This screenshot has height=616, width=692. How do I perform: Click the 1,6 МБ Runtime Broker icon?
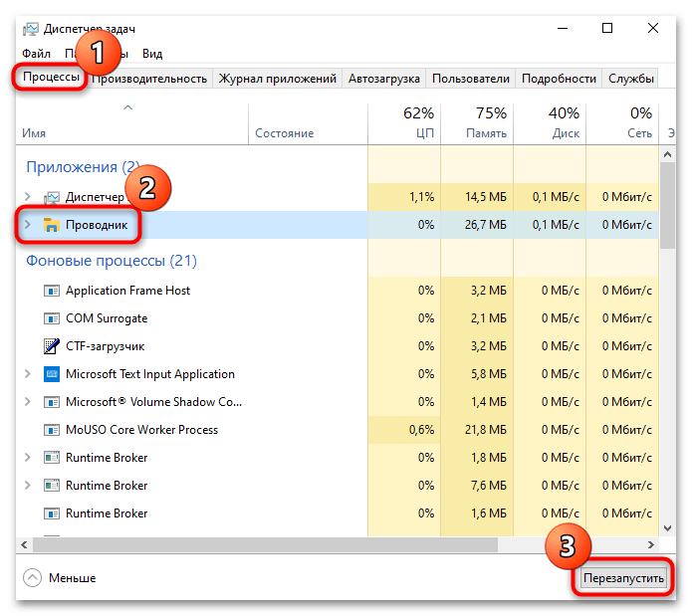(x=52, y=513)
